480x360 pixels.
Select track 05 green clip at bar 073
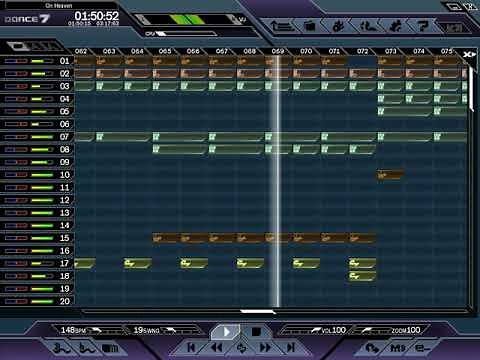pos(405,112)
